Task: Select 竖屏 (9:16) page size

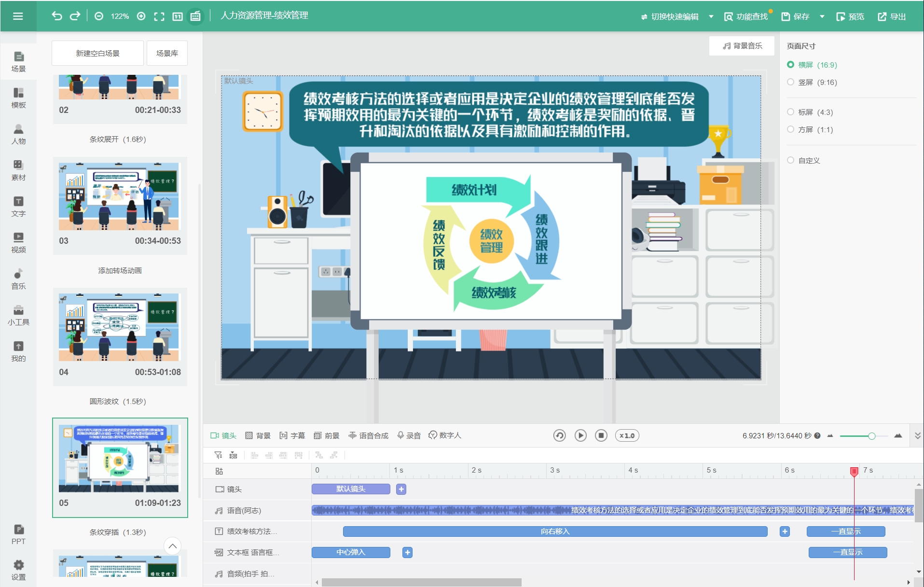Action: pos(812,82)
